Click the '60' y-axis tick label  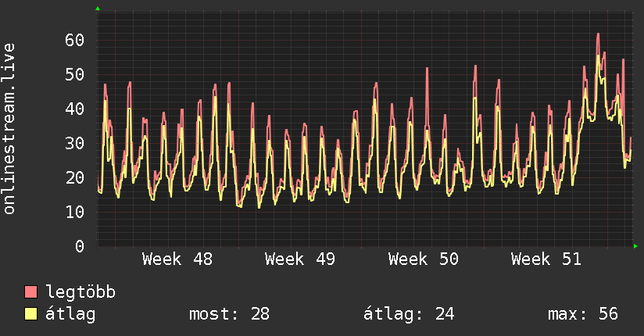(74, 41)
